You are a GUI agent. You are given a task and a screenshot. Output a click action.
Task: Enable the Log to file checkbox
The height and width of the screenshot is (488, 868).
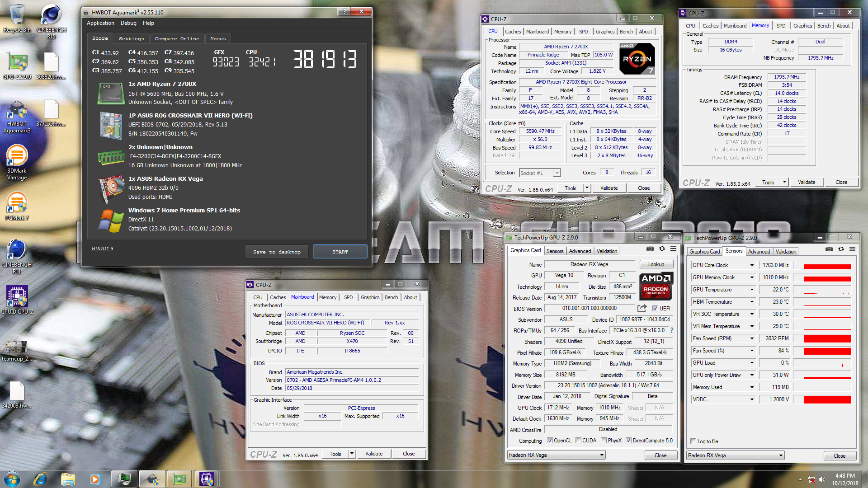point(693,441)
